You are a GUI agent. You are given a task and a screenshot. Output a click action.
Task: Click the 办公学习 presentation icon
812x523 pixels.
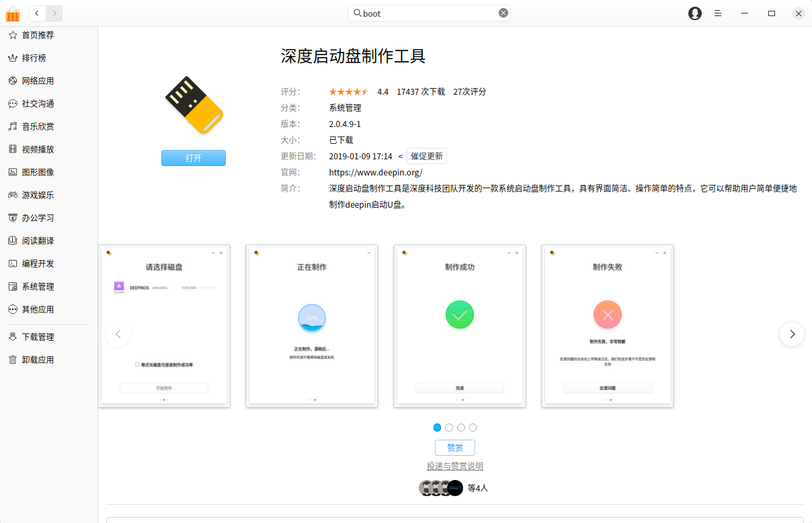tap(13, 218)
